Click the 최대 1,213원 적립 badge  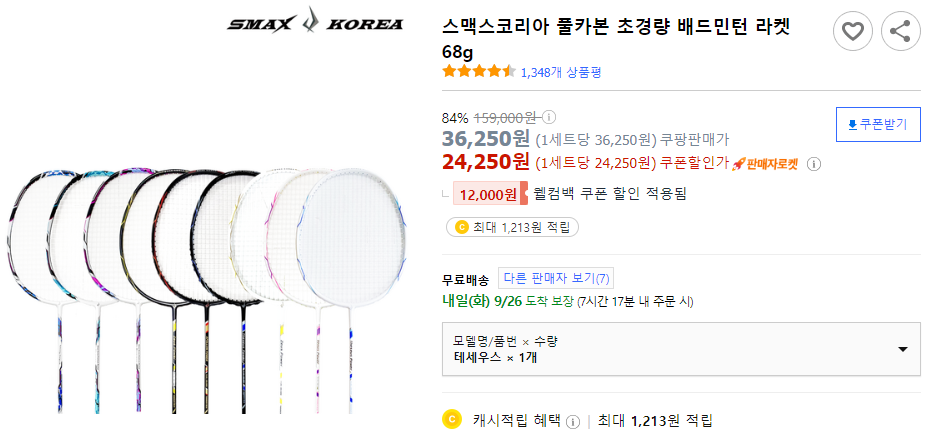[x=512, y=227]
